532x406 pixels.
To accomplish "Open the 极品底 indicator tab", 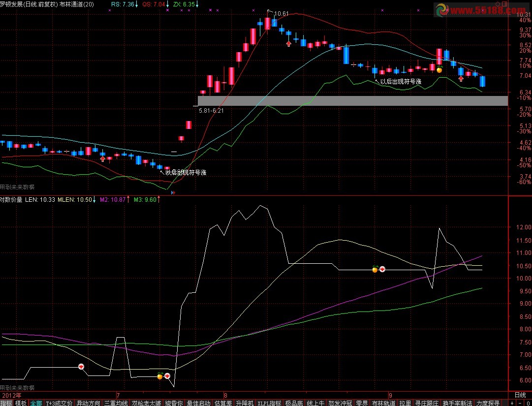I will pyautogui.click(x=294, y=403).
